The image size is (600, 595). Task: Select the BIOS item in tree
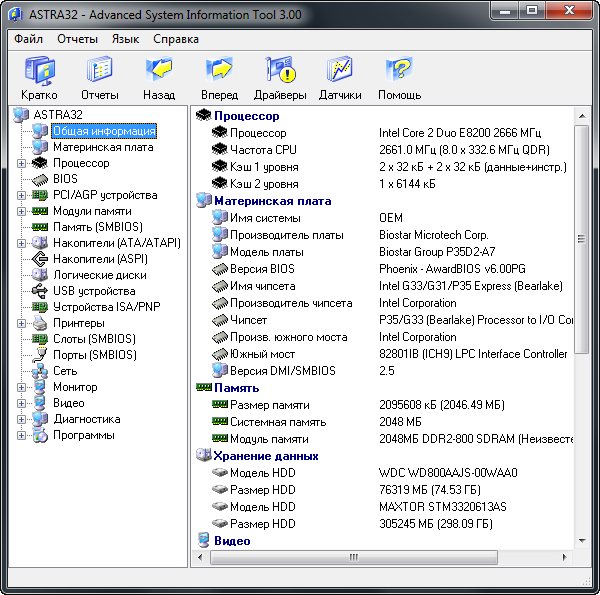(x=65, y=179)
